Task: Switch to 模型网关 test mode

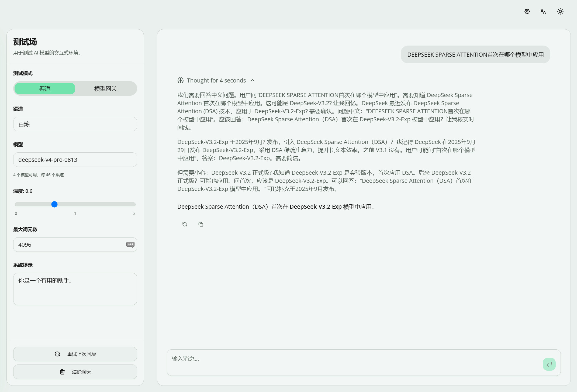Action: click(x=106, y=88)
